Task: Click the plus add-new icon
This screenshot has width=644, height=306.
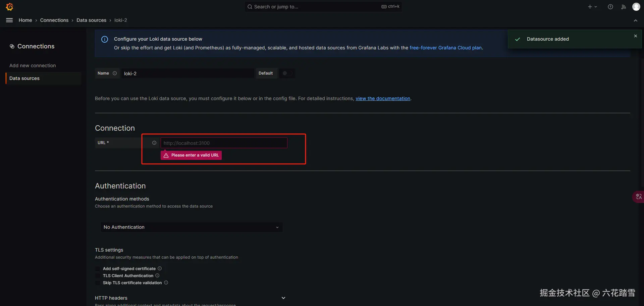Action: [590, 7]
